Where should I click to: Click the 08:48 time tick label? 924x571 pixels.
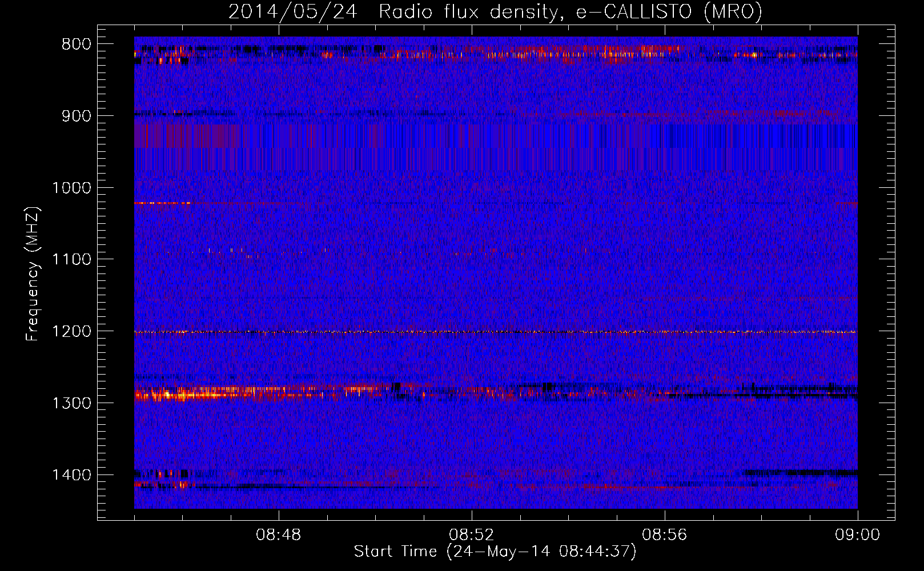click(279, 535)
